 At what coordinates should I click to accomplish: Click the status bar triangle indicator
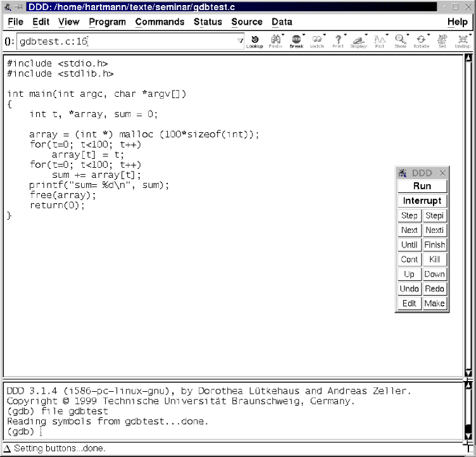point(7,449)
